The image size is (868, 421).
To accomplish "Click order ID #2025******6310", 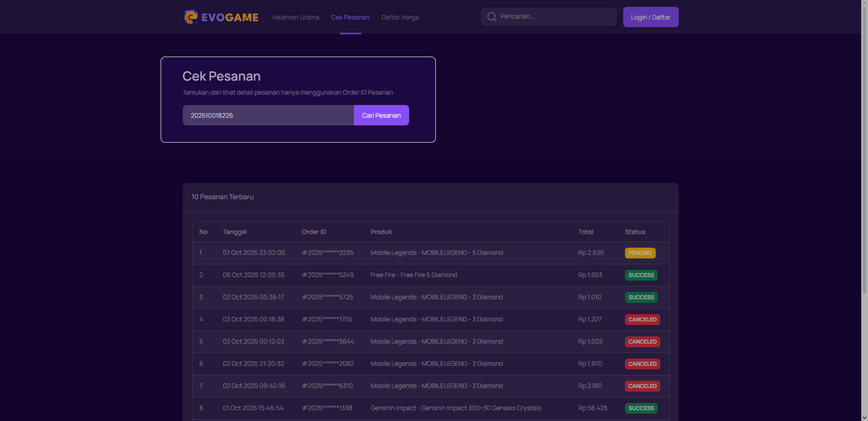I will (327, 386).
